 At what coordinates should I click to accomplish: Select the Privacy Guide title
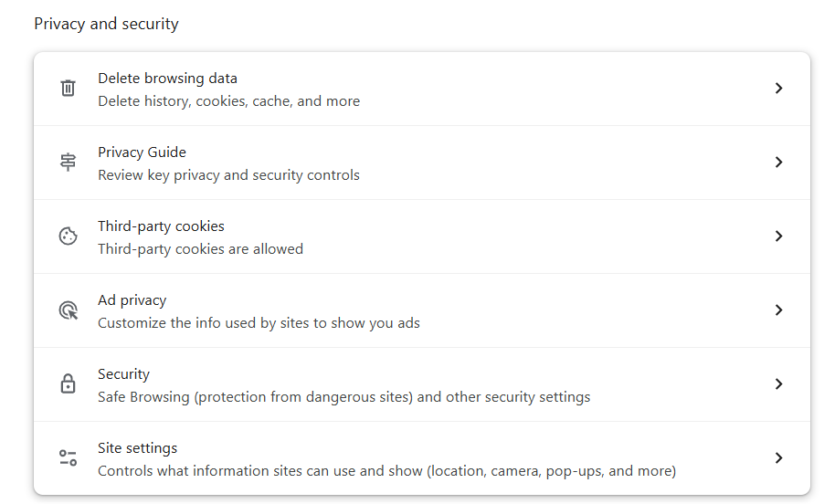point(142,152)
